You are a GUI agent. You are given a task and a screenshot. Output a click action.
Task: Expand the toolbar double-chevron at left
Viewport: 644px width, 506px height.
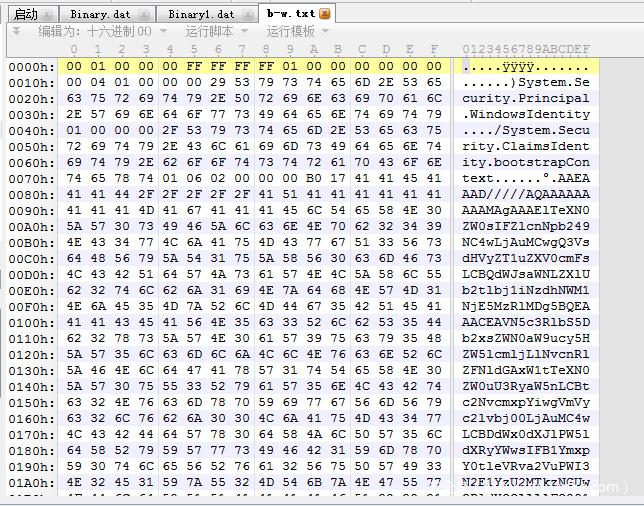[16, 31]
